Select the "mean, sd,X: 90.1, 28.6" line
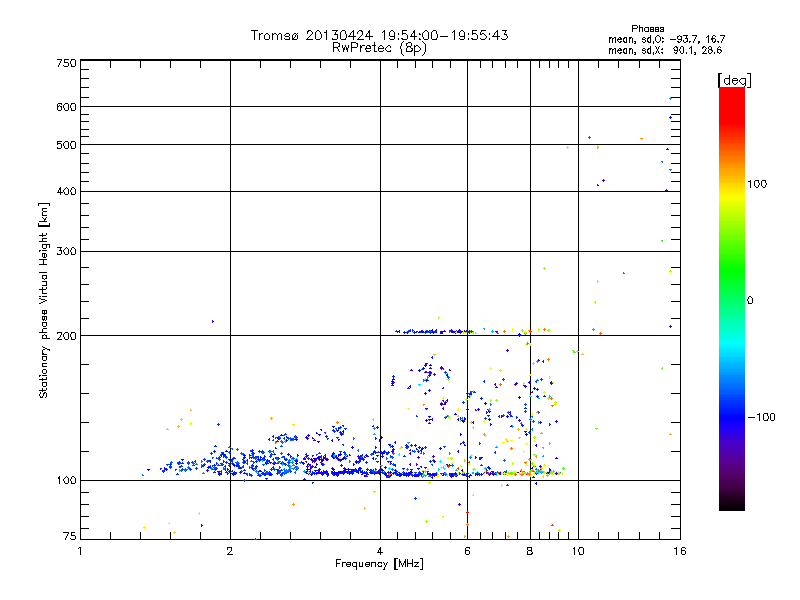 click(x=665, y=50)
